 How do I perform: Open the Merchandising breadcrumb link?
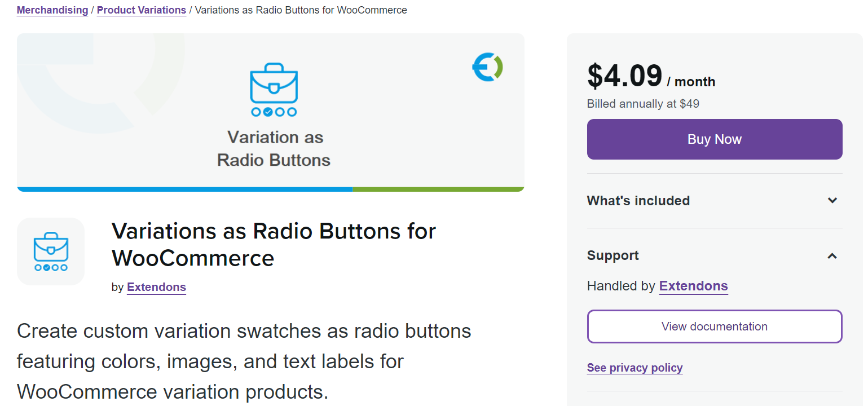(52, 10)
